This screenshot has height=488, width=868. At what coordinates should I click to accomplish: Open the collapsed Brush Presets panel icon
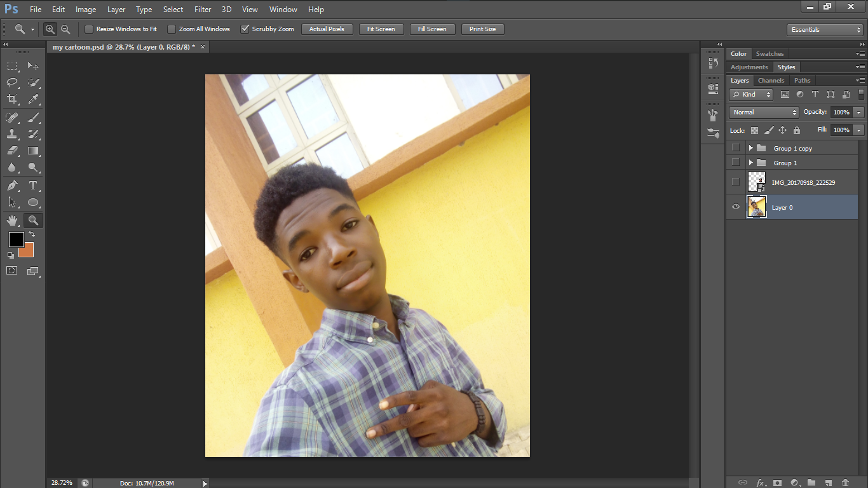[713, 133]
